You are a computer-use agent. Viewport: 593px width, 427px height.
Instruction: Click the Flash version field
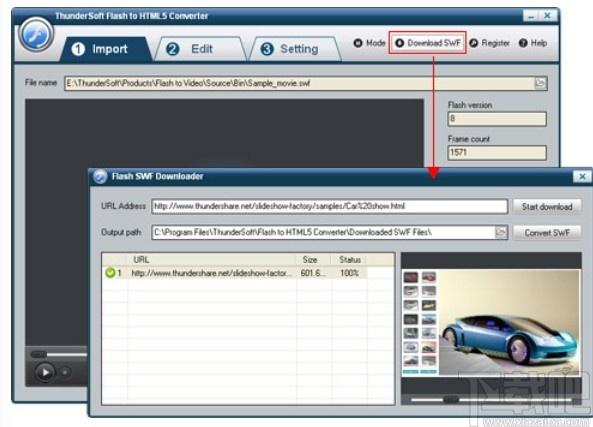497,119
